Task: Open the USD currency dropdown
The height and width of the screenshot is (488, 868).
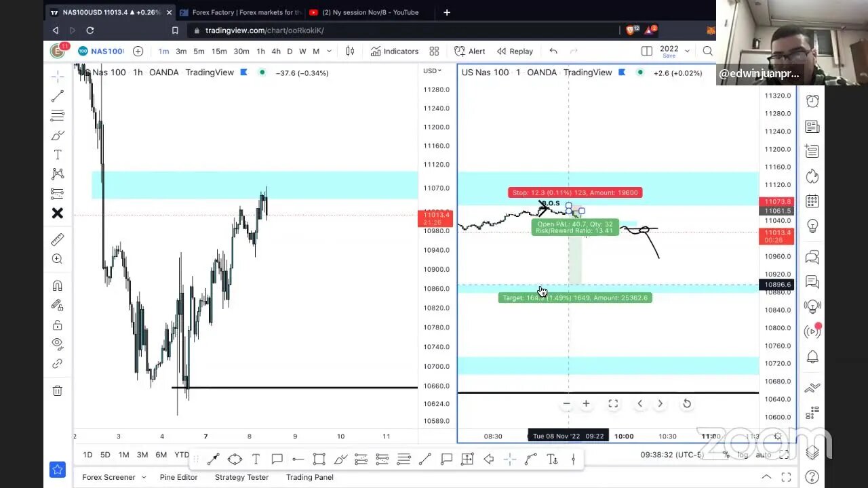Action: click(x=432, y=71)
